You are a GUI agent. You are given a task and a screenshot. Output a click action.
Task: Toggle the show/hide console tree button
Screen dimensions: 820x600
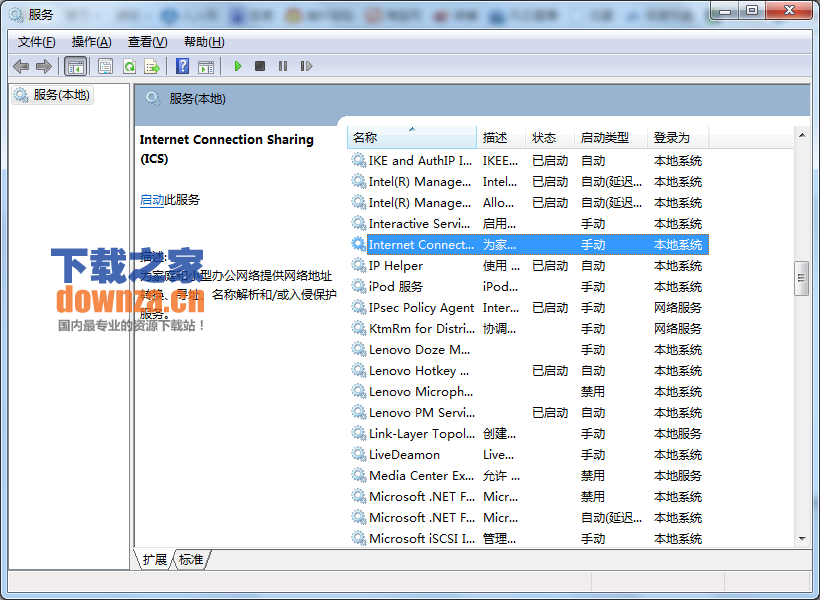pos(75,66)
